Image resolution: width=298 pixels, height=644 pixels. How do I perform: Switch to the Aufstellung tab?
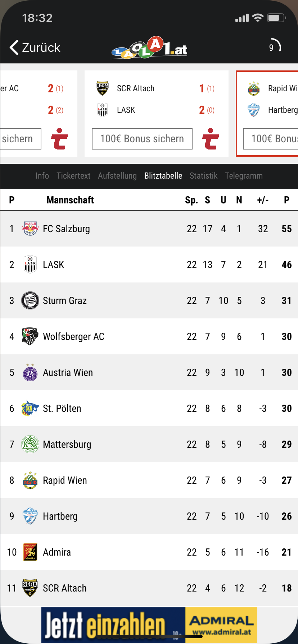tap(117, 176)
